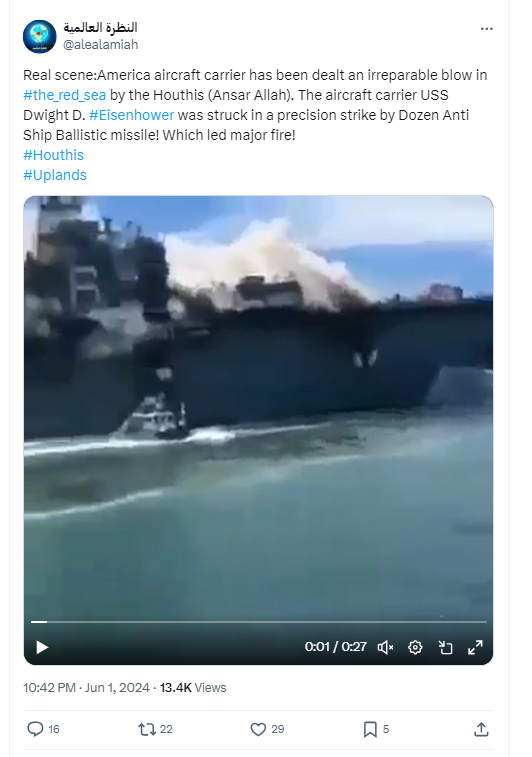Open video settings gear
This screenshot has height=757, width=532.
[415, 647]
